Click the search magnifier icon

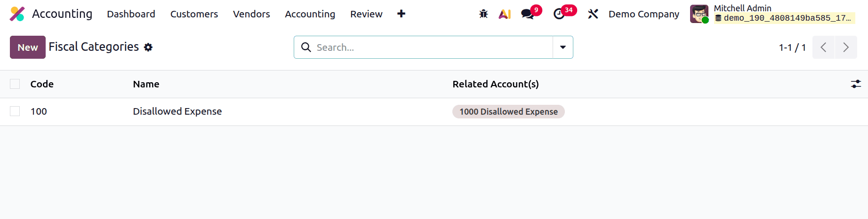click(x=306, y=47)
